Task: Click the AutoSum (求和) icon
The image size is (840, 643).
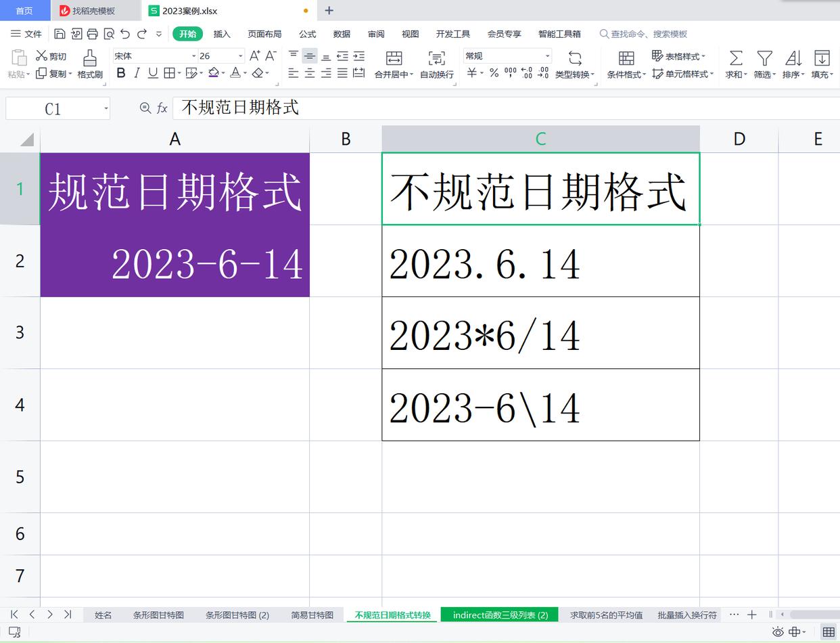Action: point(736,58)
